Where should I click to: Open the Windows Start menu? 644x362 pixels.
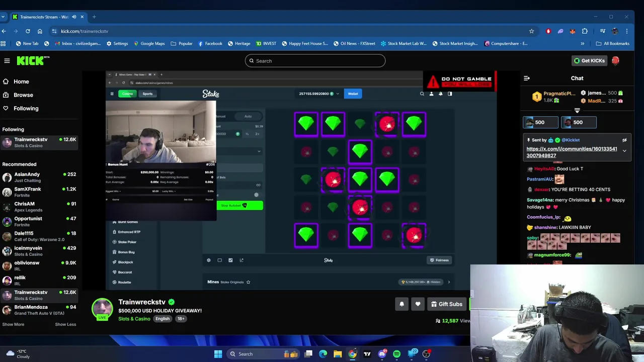(218, 354)
